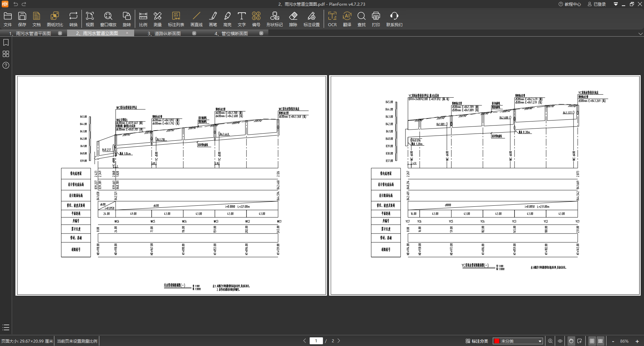Image resolution: width=644 pixels, height=346 pixels.
Task: Open the 教程中心 tutorial center link
Action: [x=570, y=4]
